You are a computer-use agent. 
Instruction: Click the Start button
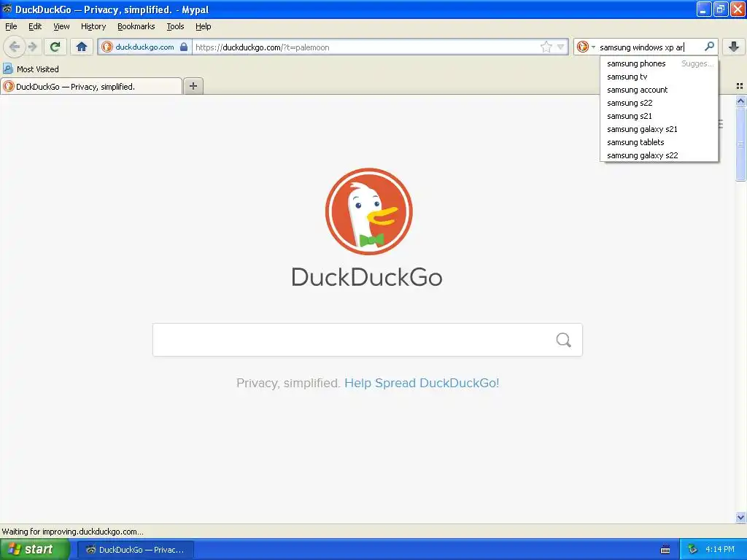click(x=35, y=549)
